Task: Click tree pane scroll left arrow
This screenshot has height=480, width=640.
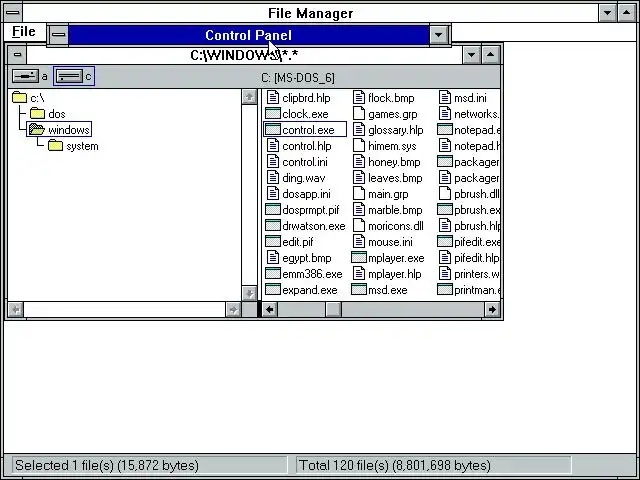Action: (x=16, y=310)
